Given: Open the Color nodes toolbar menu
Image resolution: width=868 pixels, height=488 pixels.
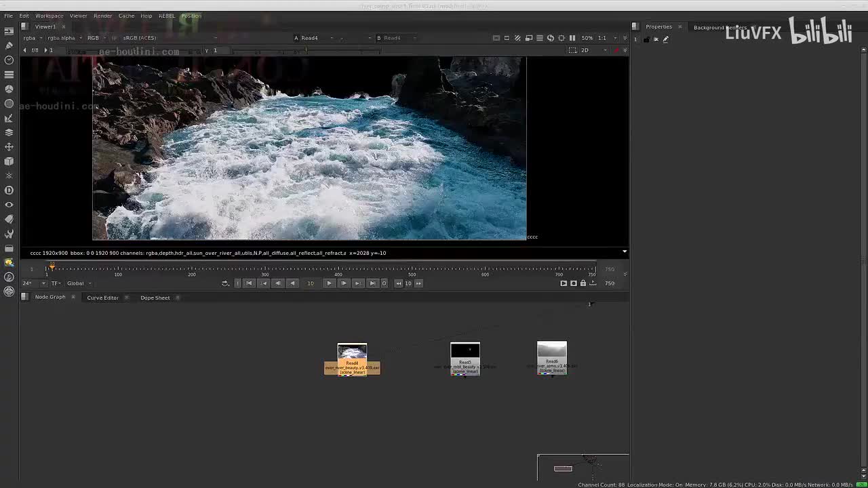Looking at the screenshot, I should point(9,89).
